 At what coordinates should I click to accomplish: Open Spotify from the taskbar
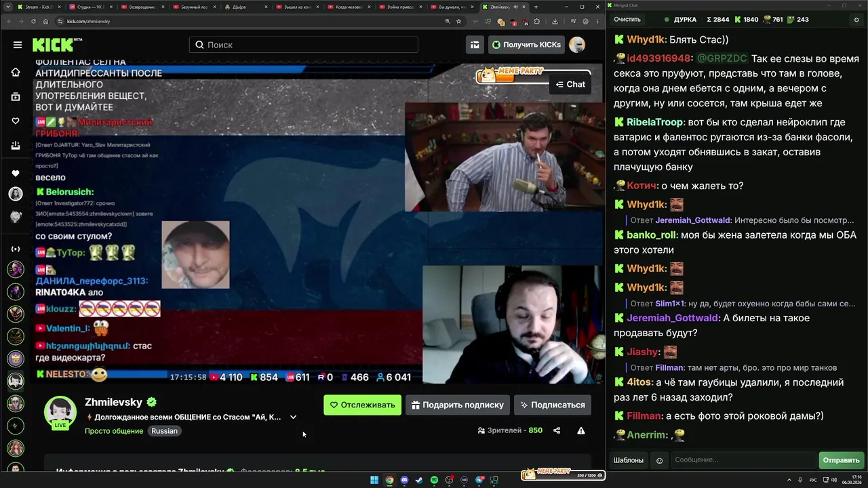click(435, 481)
